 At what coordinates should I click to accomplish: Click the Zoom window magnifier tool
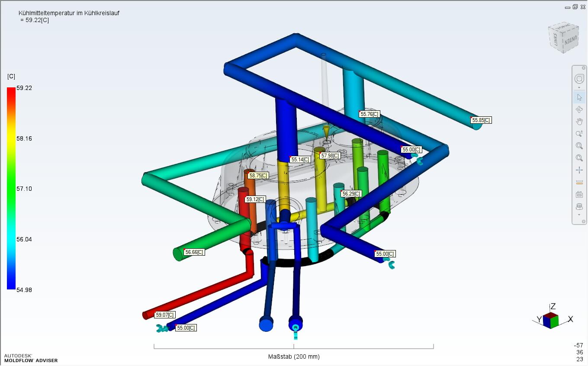pos(579,146)
